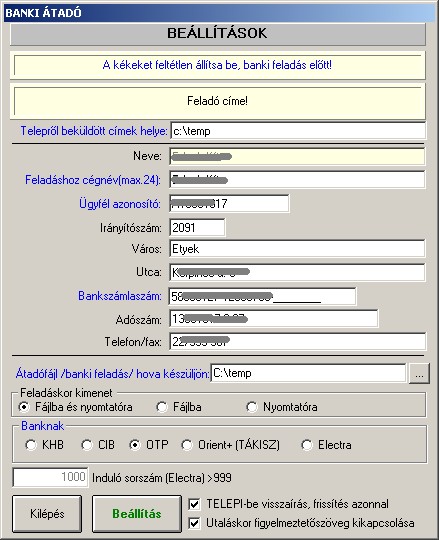Viewport: 439px width, 540px height.
Task: Click the Kilépés button
Action: tap(47, 514)
